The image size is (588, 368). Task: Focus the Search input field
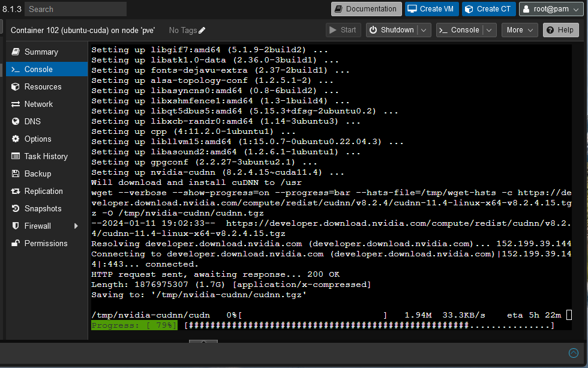click(76, 9)
